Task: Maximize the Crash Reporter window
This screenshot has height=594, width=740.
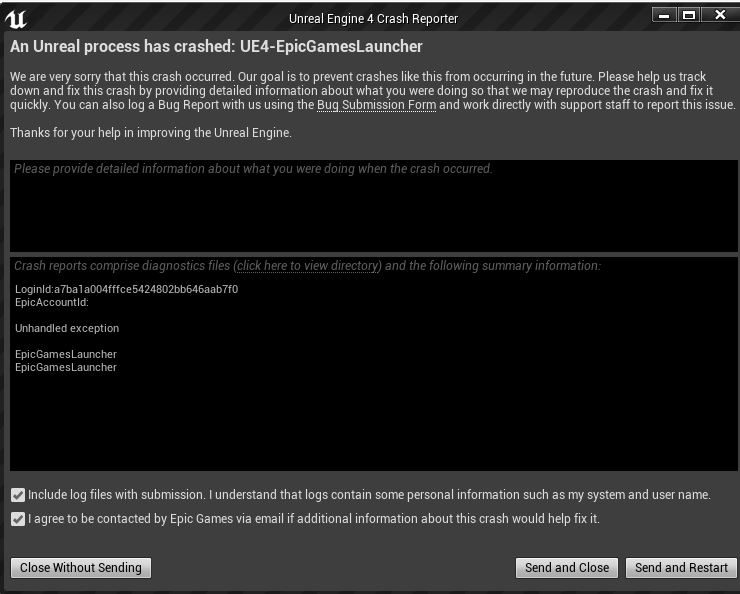Action: (x=689, y=15)
